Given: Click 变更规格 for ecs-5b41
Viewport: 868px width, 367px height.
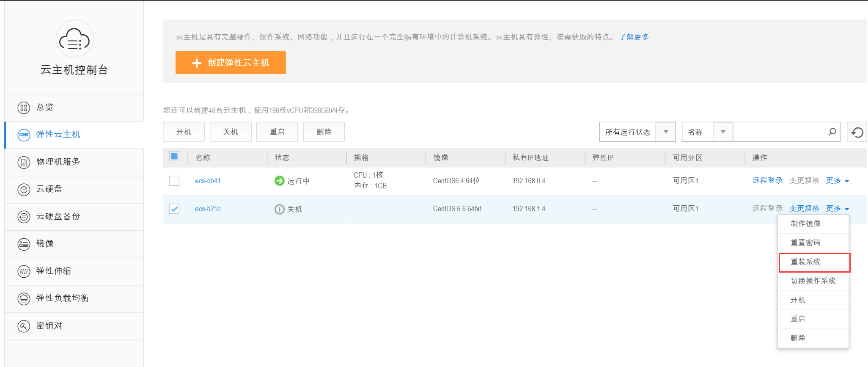Looking at the screenshot, I should (x=804, y=181).
